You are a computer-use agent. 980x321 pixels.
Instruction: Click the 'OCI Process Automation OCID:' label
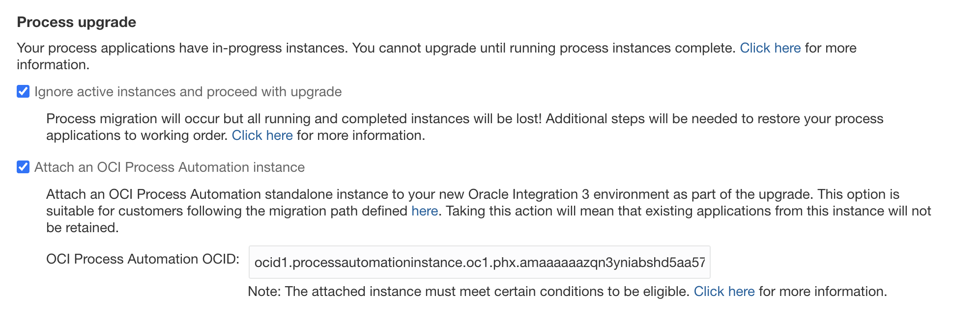143,259
